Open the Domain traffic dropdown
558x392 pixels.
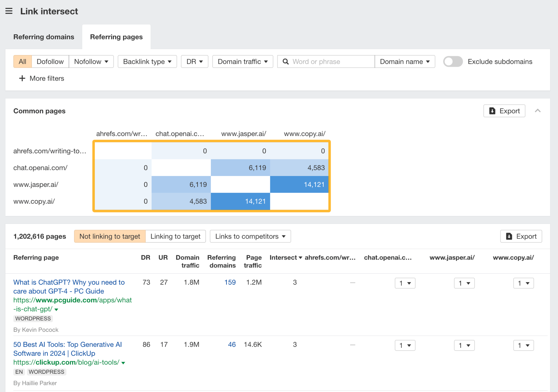(242, 62)
